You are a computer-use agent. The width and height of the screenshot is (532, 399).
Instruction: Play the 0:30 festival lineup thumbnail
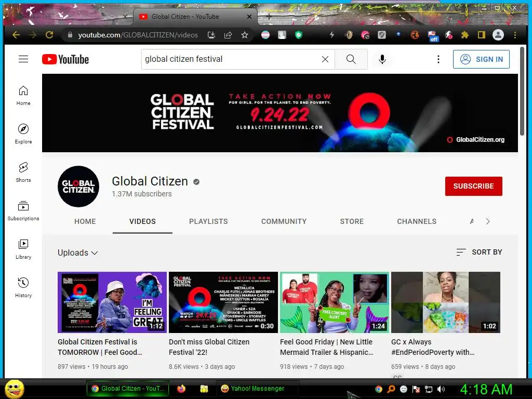(x=223, y=302)
